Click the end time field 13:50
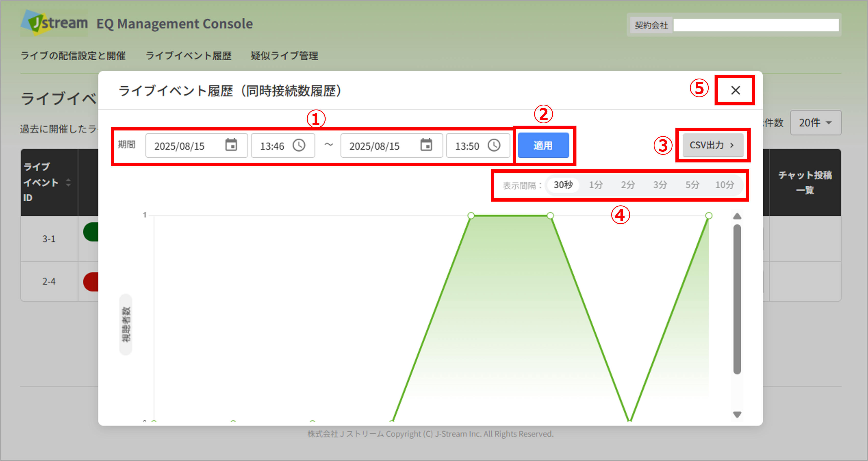Image resolution: width=868 pixels, height=461 pixels. (478, 146)
